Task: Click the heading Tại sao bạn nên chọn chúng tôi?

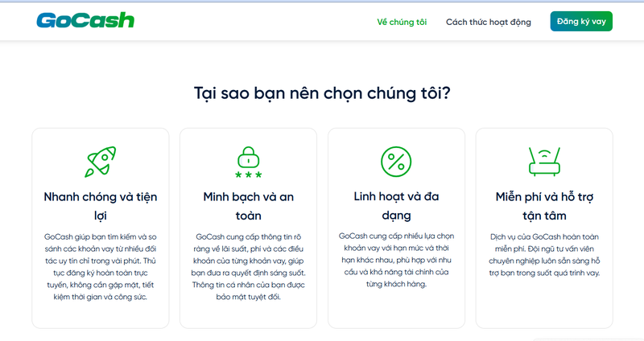Action: pyautogui.click(x=322, y=93)
